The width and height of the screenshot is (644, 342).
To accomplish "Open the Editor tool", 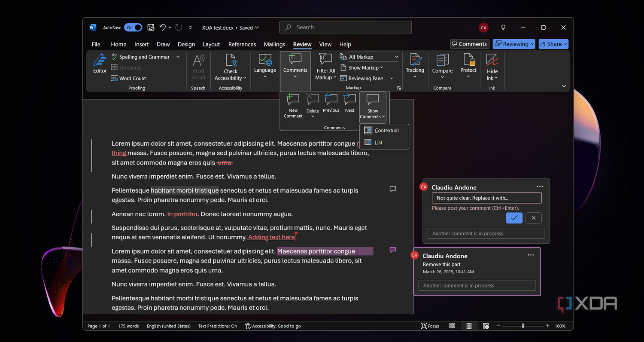I will click(x=100, y=63).
